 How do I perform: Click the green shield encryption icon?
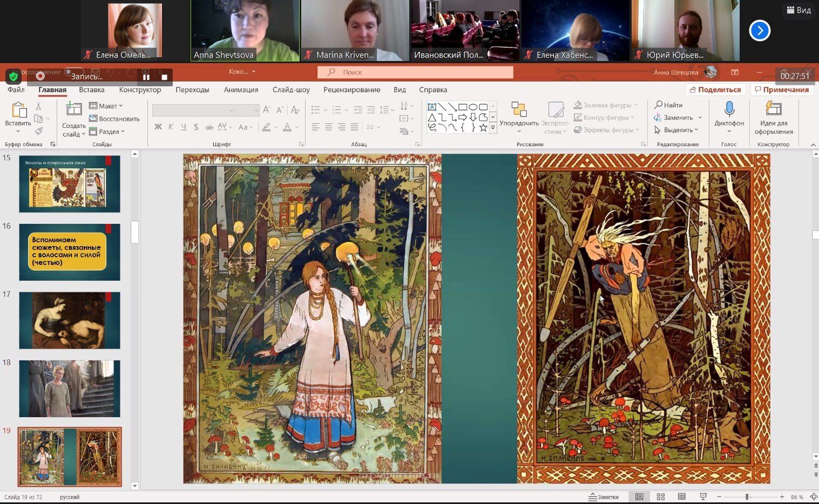point(13,77)
